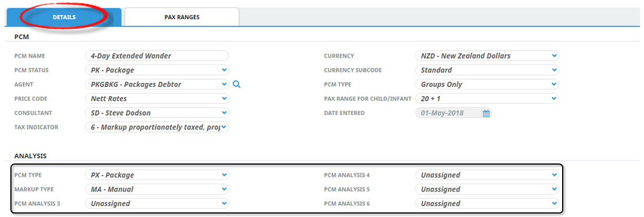This screenshot has width=644, height=217.
Task: Expand the Markup Type dropdown
Action: 157,189
